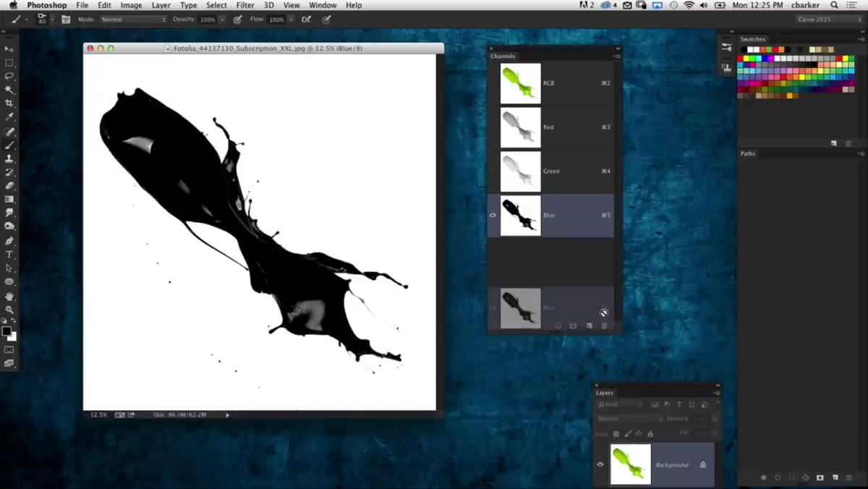Image resolution: width=868 pixels, height=489 pixels.
Task: Hide the Background layer eye icon
Action: 600,464
